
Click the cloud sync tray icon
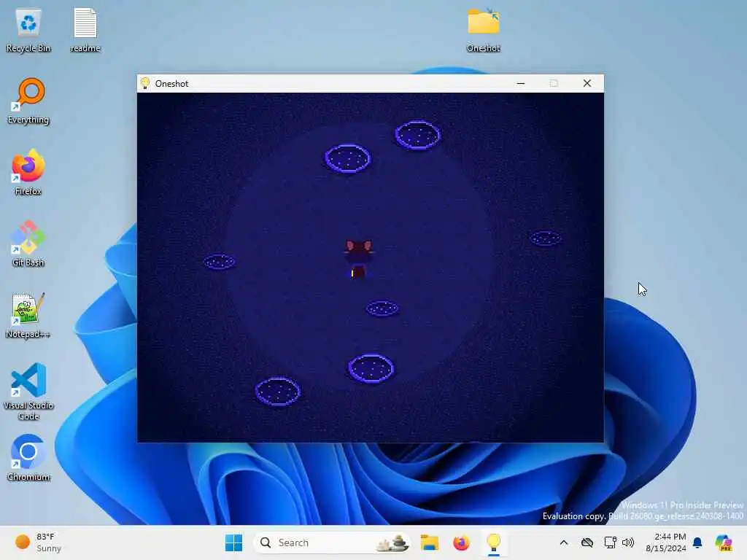pyautogui.click(x=587, y=542)
